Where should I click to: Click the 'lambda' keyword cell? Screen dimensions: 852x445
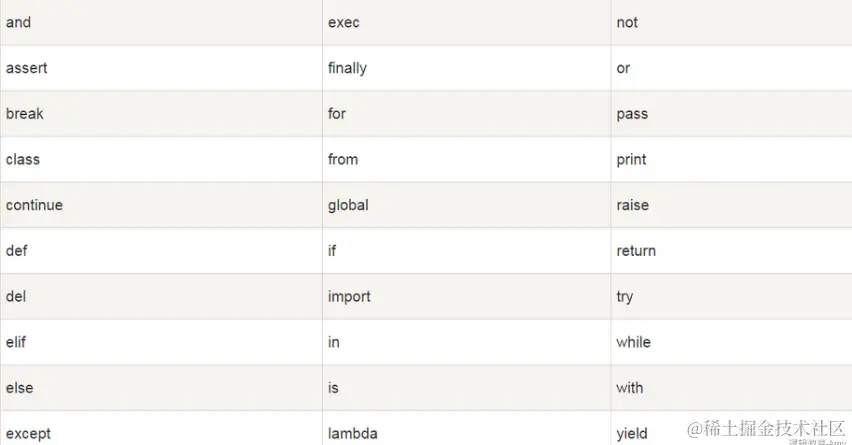[353, 434]
